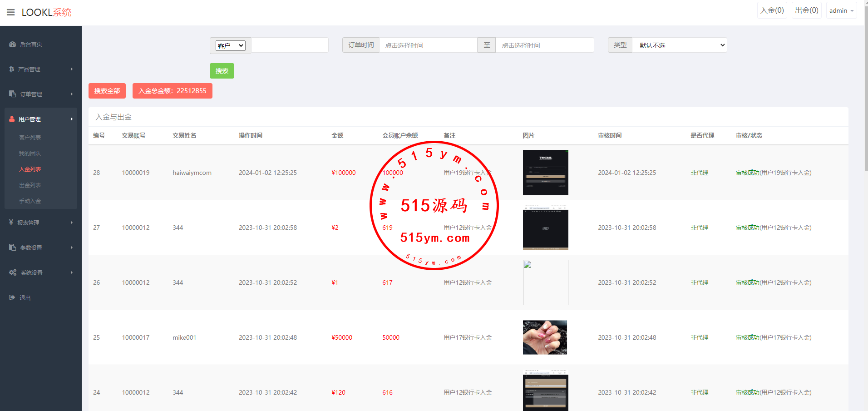Click the gears icon beside 系统设置
Viewport: 868px width, 411px height.
click(x=12, y=272)
